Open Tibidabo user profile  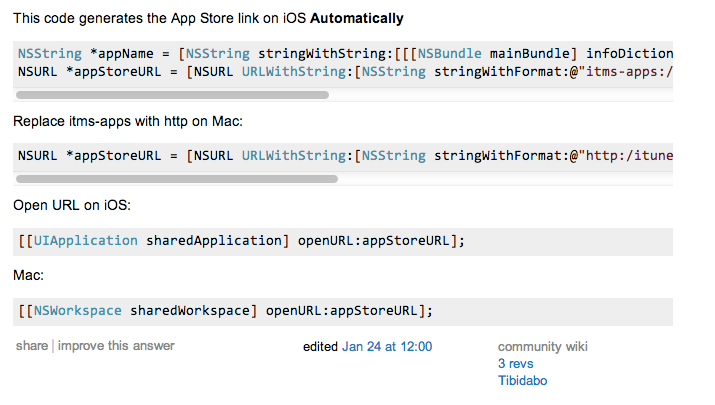click(x=522, y=380)
